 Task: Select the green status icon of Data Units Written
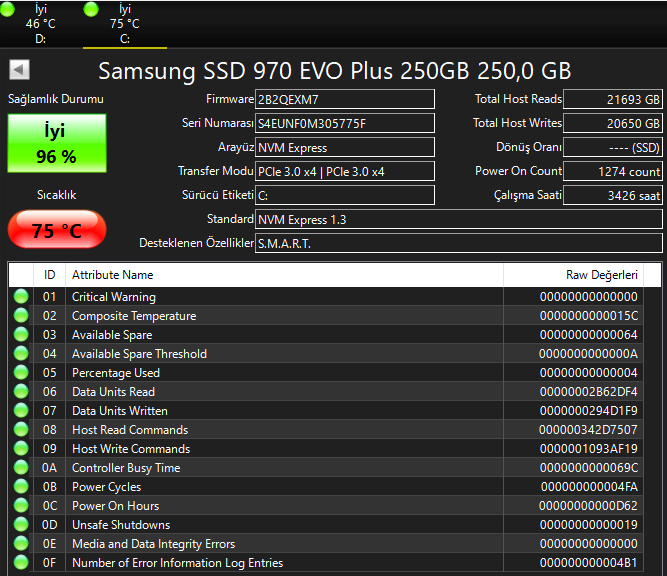tap(21, 410)
